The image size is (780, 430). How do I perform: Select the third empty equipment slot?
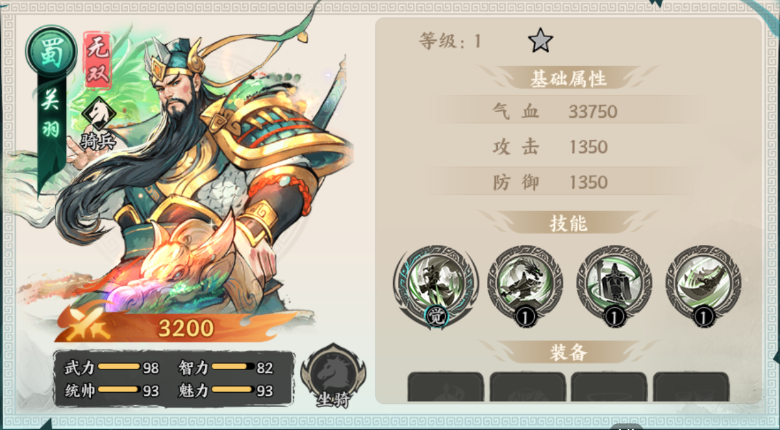point(609,387)
